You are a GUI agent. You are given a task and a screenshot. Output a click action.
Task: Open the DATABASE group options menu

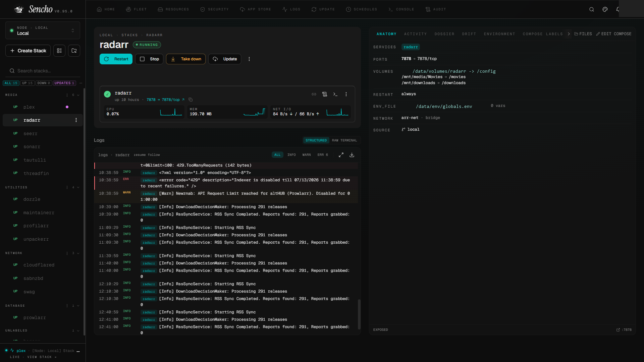point(67,306)
